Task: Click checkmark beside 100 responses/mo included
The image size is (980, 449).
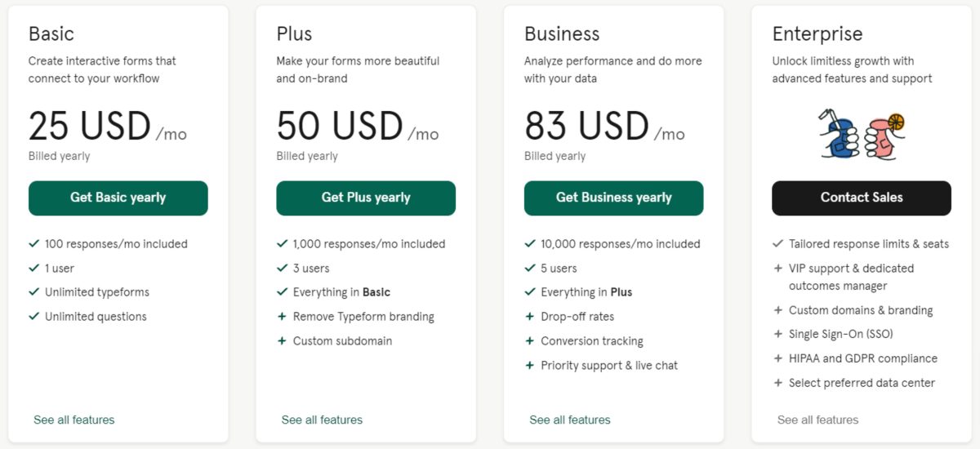Action: (x=34, y=243)
